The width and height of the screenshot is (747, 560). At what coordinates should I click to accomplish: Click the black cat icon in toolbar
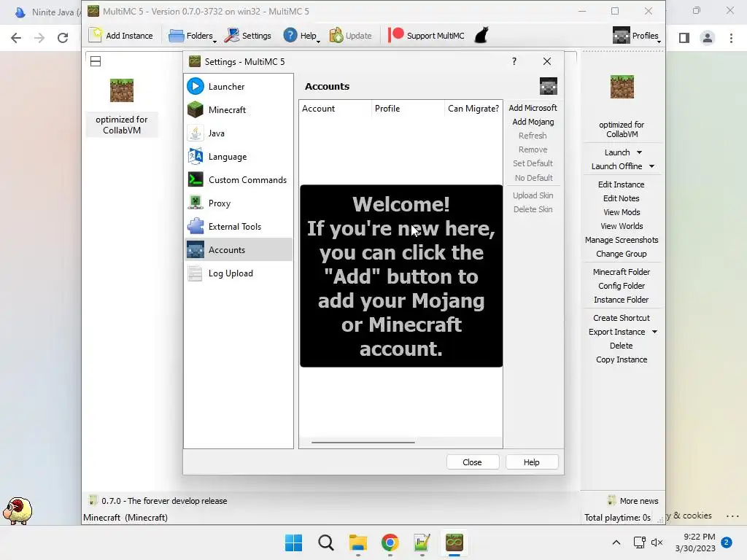pos(481,36)
